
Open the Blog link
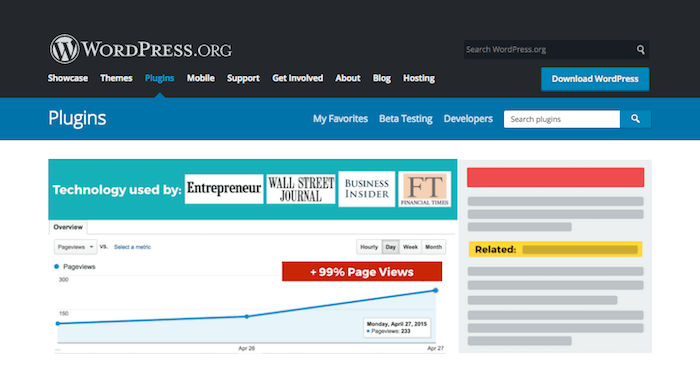point(382,78)
